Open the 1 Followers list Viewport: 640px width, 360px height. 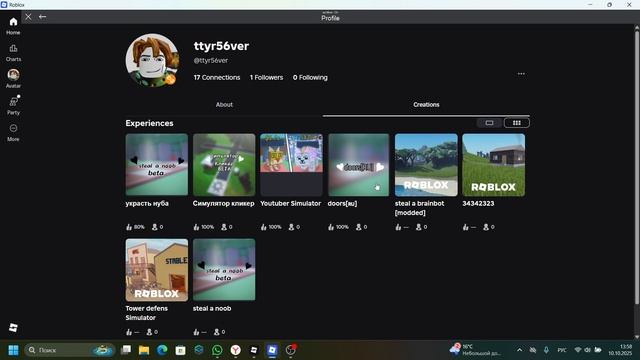(x=266, y=78)
